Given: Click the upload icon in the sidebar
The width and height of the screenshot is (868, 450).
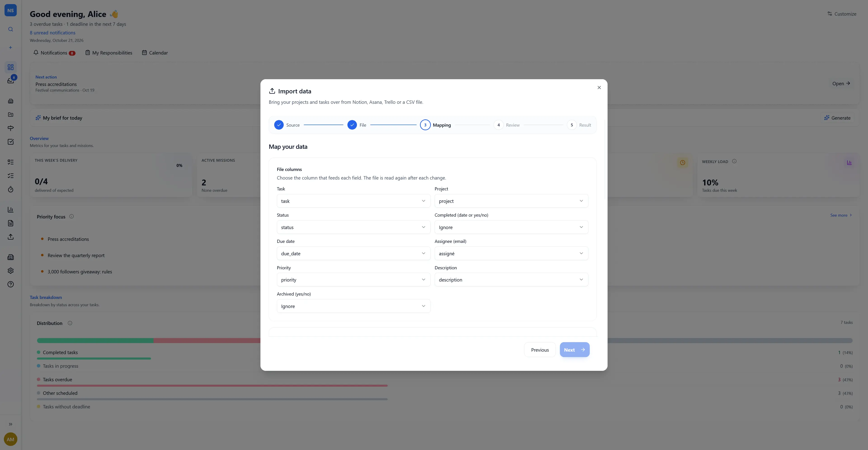Looking at the screenshot, I should pyautogui.click(x=10, y=237).
